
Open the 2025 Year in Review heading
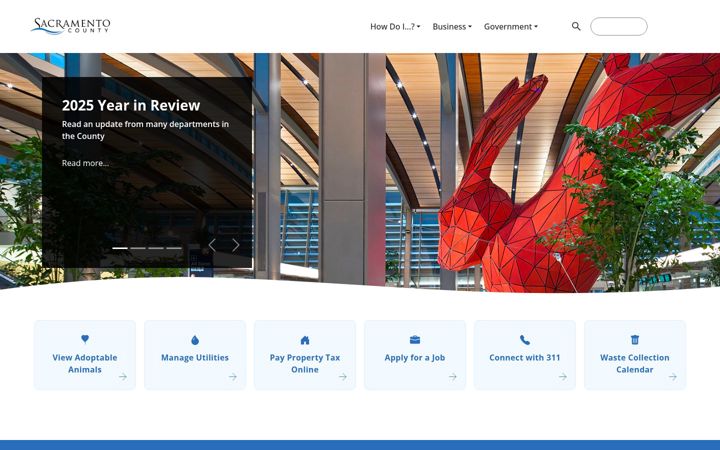pos(131,105)
